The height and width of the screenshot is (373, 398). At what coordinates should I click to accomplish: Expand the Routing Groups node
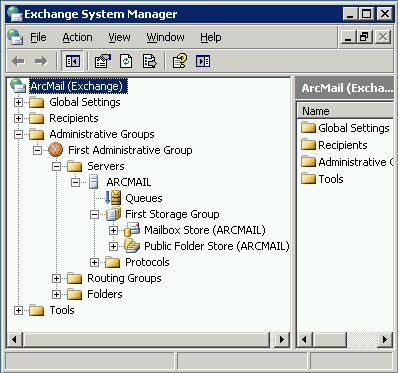[57, 278]
